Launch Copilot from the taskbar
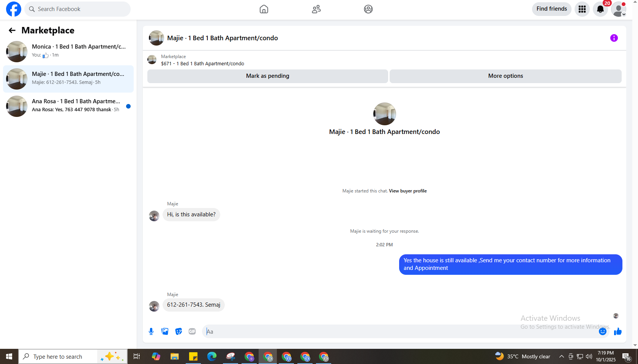 tap(156, 356)
